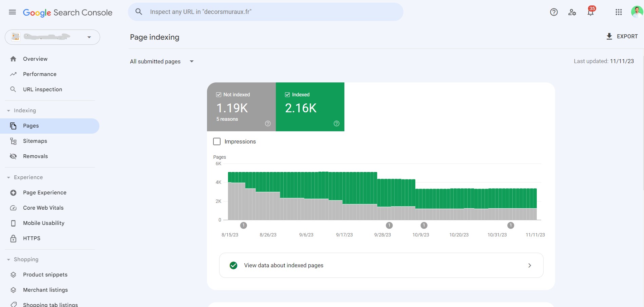Select the Pages menu item

point(30,126)
